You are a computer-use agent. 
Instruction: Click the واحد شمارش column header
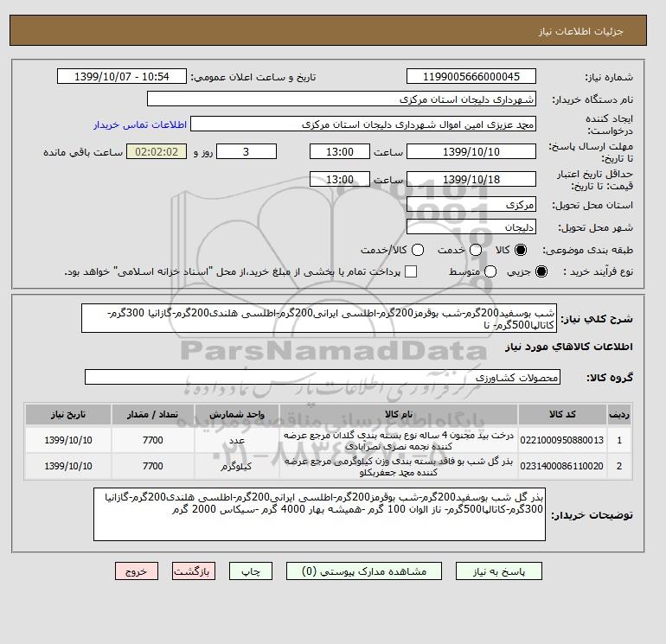tap(237, 414)
